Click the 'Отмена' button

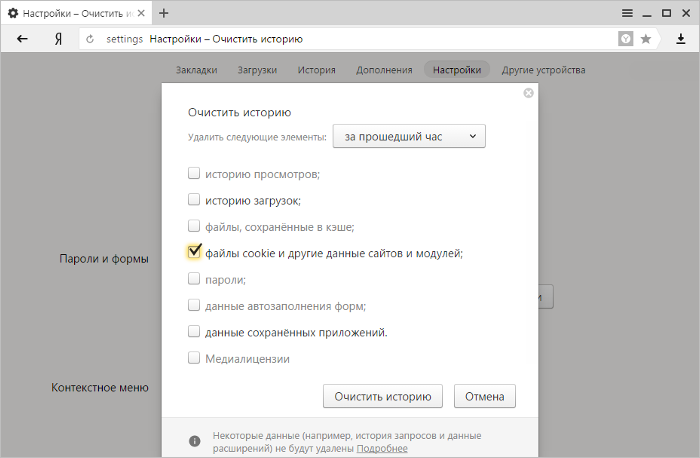click(x=485, y=396)
